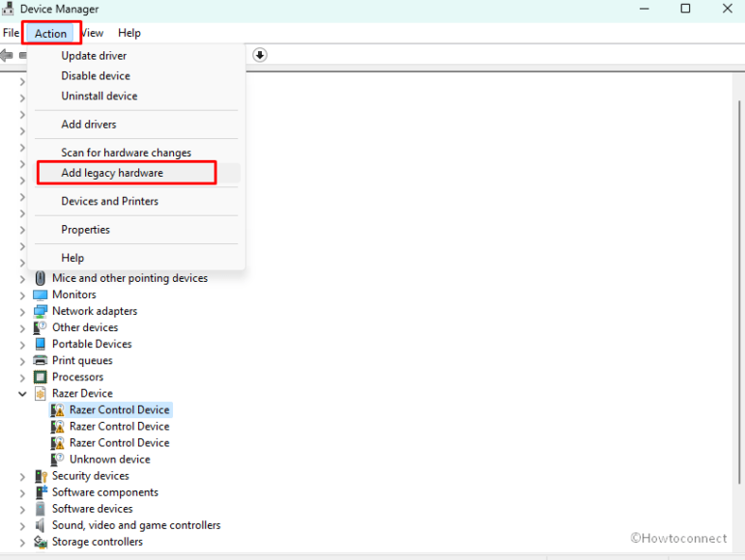The image size is (745, 560).
Task: Click the Processors chip icon
Action: click(41, 377)
